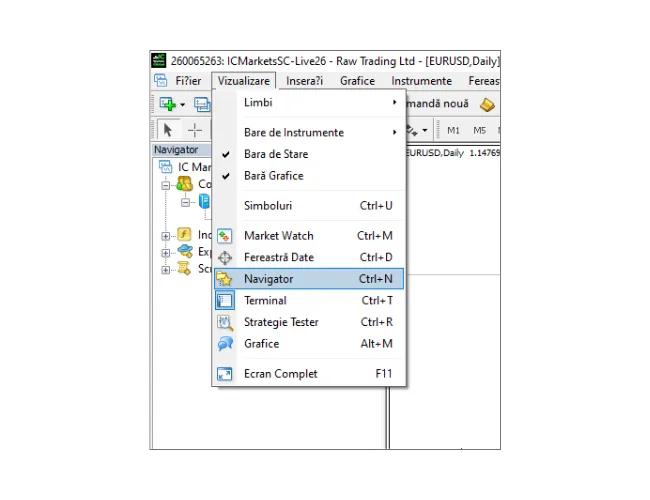Open the new chart dropdown arrow
Screen dimensions: 650x500
[182, 104]
